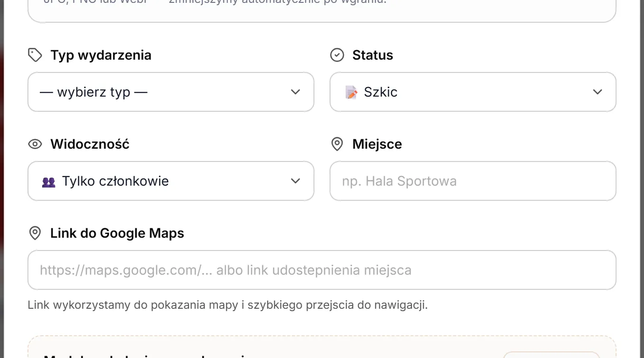Open the Widoczność dropdown showing Tylko członkowie
Viewport: 644px width, 358px height.
171,181
